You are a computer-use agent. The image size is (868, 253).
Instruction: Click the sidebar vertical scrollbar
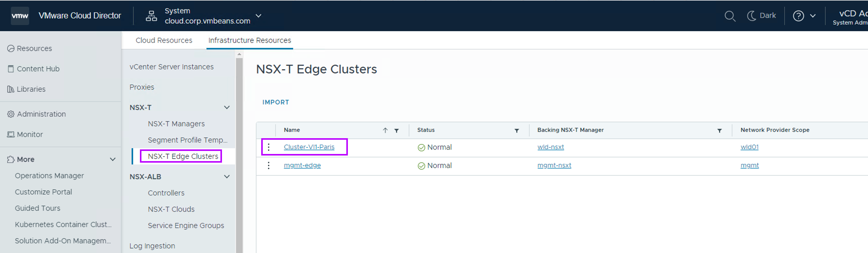(239, 151)
